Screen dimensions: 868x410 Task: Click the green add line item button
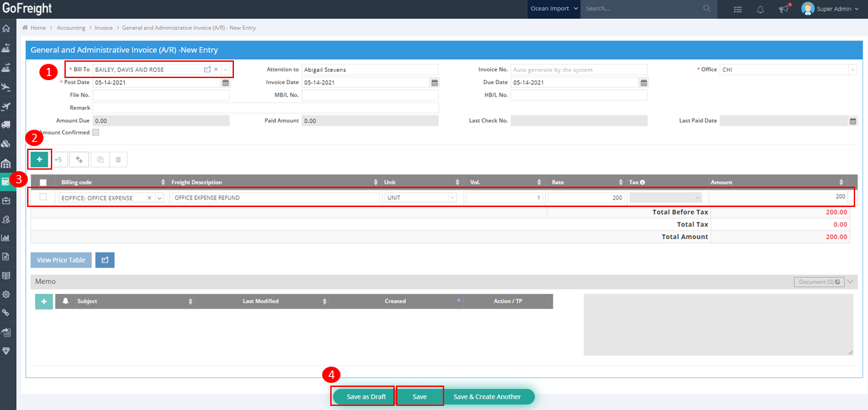(39, 160)
